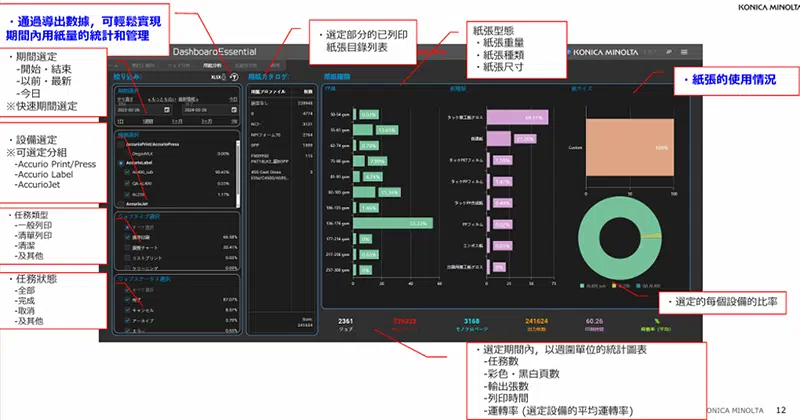Switch to the 用紙分析 tab
The height and width of the screenshot is (420, 800).
tap(212, 65)
